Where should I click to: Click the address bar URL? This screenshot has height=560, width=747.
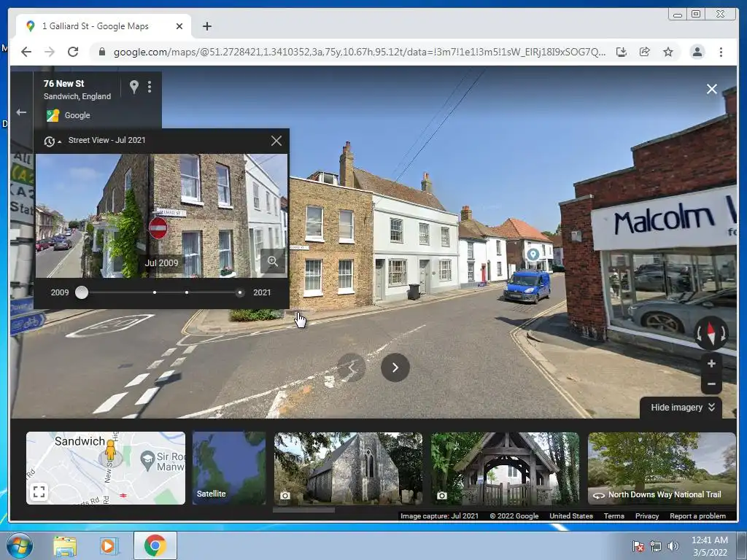pos(359,52)
